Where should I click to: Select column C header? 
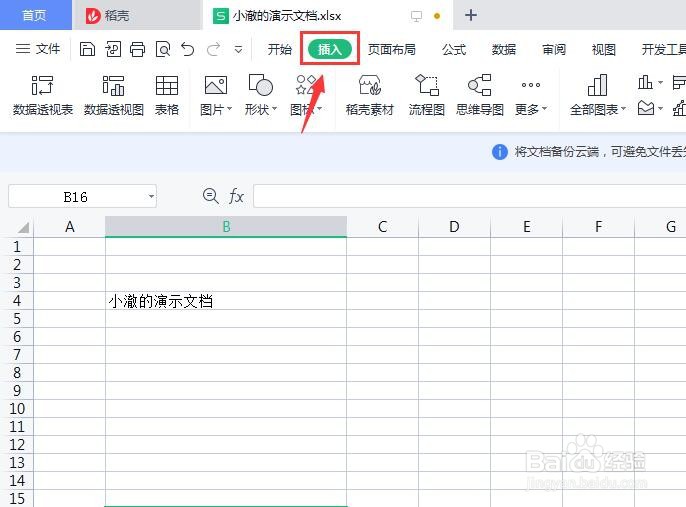click(x=382, y=227)
